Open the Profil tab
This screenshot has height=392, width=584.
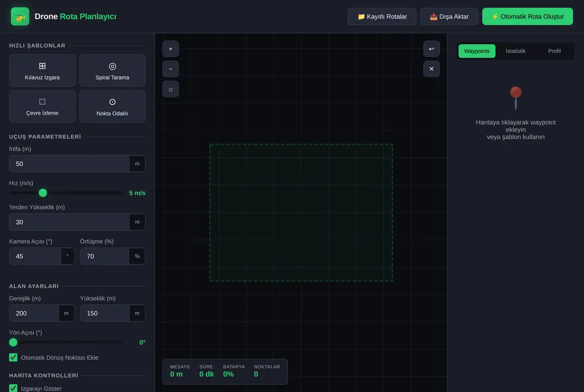click(554, 51)
